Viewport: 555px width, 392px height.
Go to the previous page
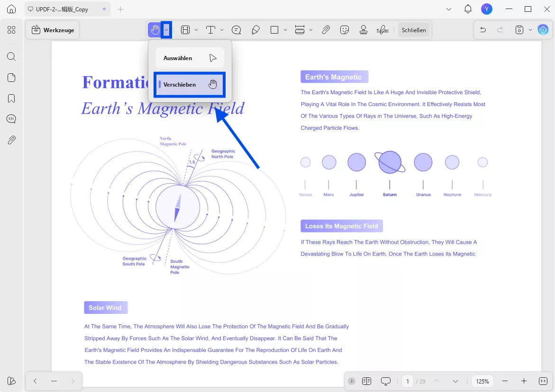(x=437, y=381)
